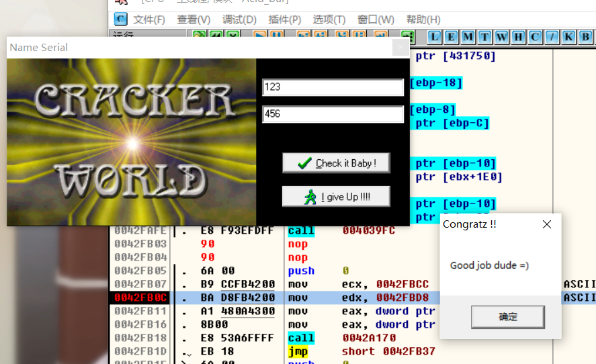Open the Log window (L button)
This screenshot has height=364, width=596.
[435, 37]
